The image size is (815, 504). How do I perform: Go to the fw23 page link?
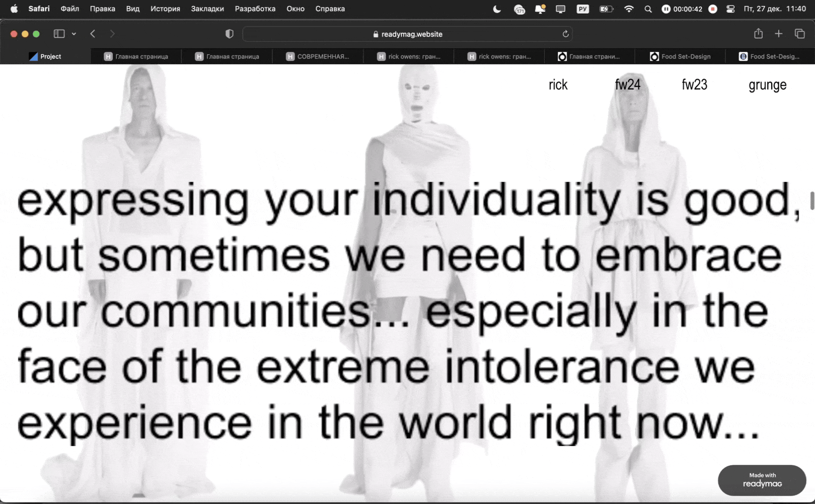point(695,84)
